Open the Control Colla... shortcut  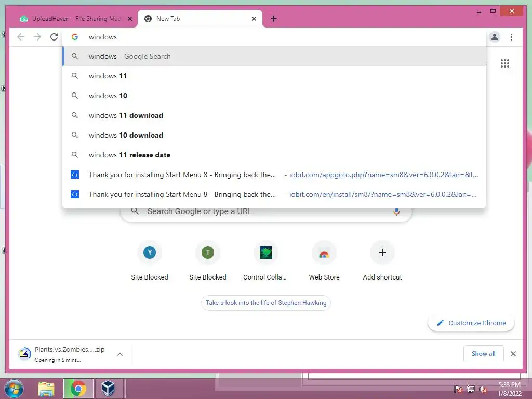point(265,260)
